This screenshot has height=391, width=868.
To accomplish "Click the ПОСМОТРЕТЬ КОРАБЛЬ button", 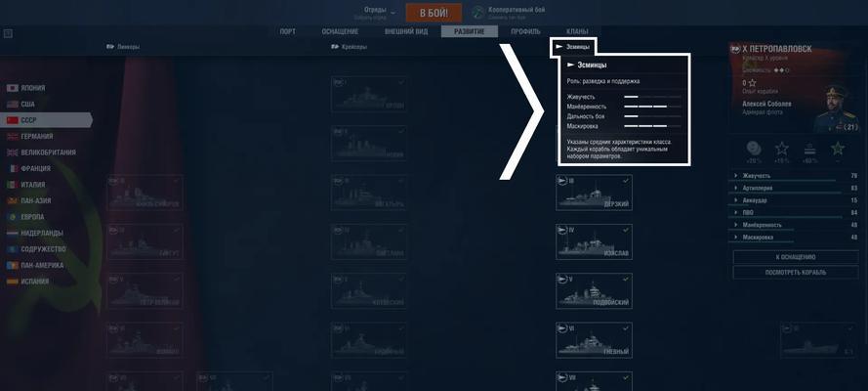I will point(796,273).
